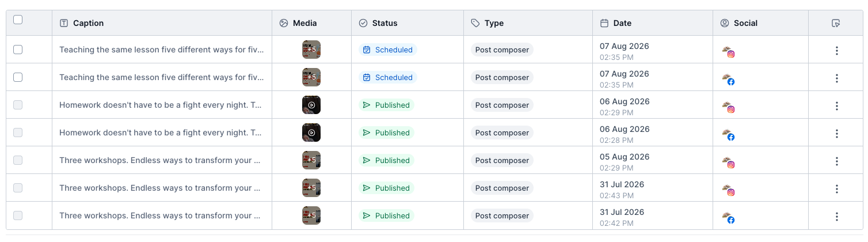Check the second scheduled post's checkbox
This screenshot has height=242, width=868.
coord(18,77)
